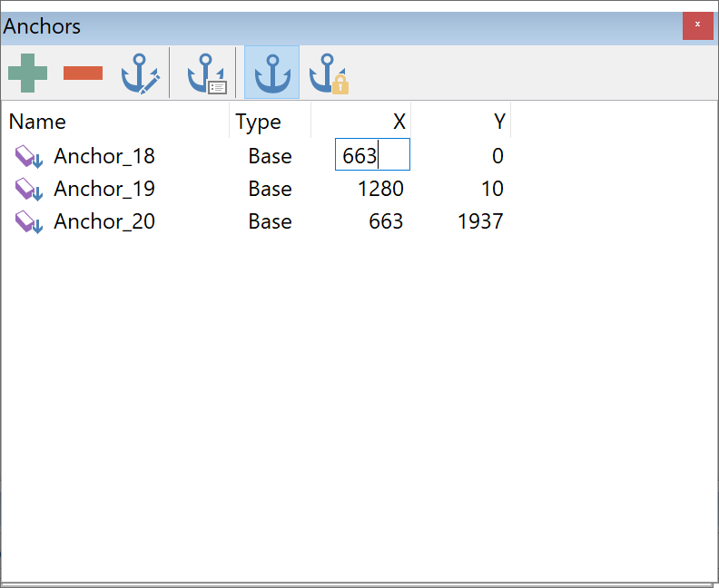
Task: Toggle the highlighted plain anchor button
Action: click(271, 73)
